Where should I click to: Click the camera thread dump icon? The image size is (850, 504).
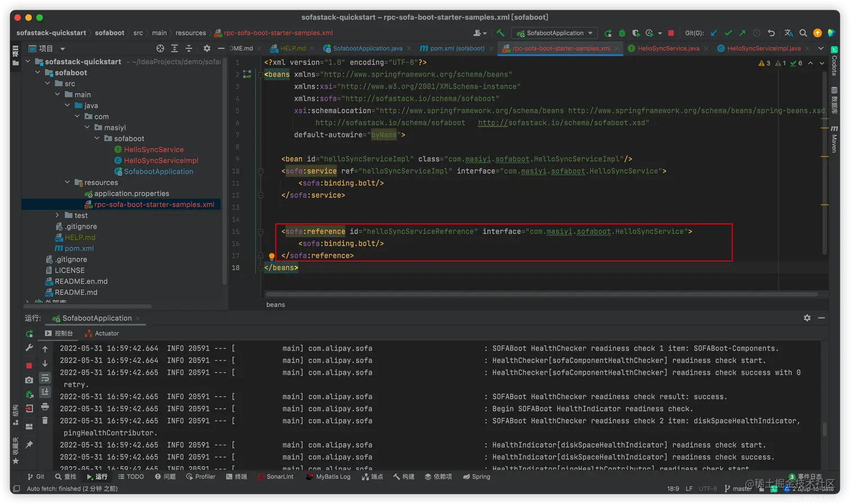pos(29,380)
